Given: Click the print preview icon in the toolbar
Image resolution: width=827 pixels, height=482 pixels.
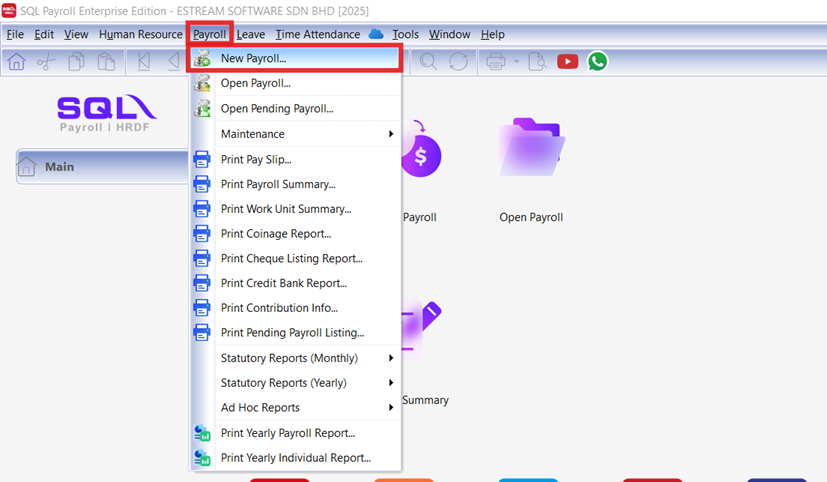Looking at the screenshot, I should 537,61.
